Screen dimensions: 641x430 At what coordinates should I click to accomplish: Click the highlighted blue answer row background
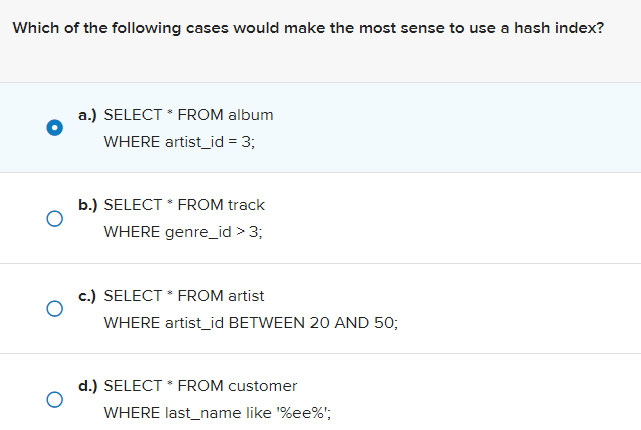[x=320, y=128]
